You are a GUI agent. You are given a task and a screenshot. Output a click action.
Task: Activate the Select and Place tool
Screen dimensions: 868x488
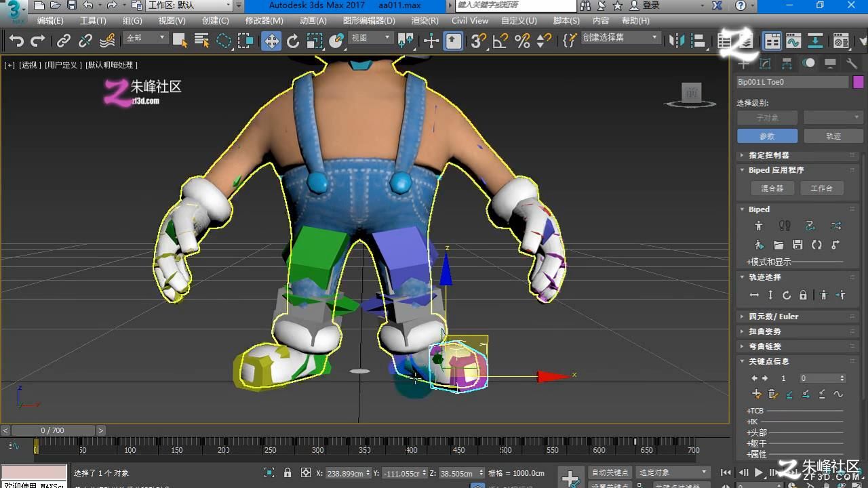(336, 41)
